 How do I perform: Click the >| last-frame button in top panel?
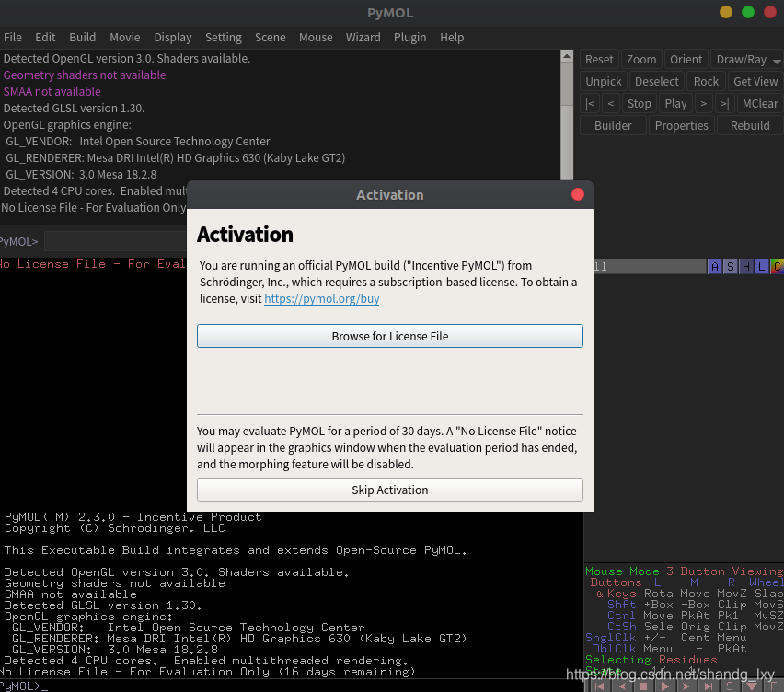tap(724, 103)
